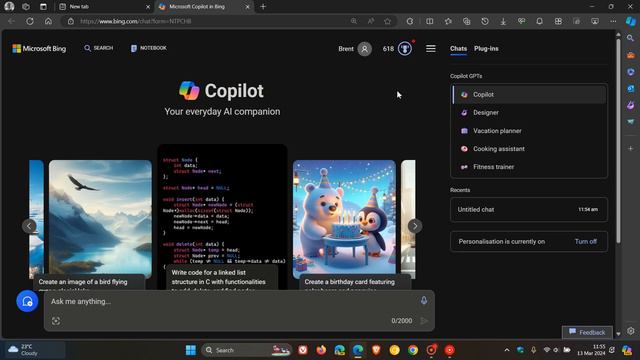The image size is (640, 360).
Task: Switch to the New tab browser tab
Action: point(104,7)
